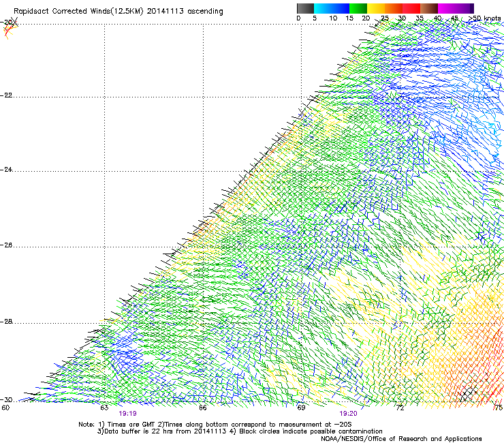The height and width of the screenshot is (443, 504).
Task: Click the note 'Black circles indicate possible contamination'
Action: click(311, 431)
